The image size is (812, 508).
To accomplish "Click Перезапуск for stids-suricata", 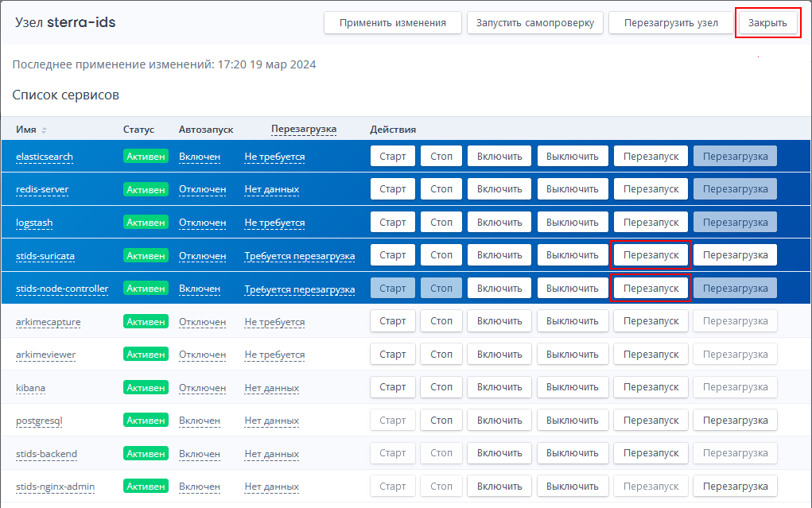I will [x=651, y=255].
